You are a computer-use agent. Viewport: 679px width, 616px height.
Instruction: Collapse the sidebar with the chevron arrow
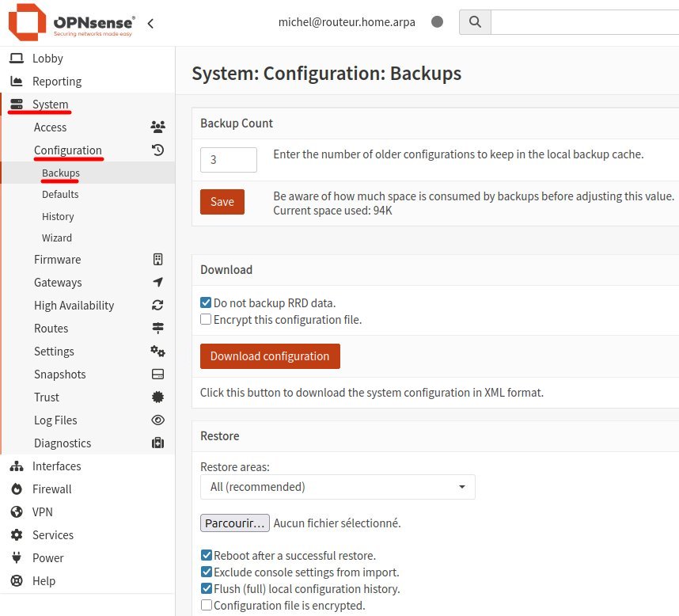tap(150, 24)
